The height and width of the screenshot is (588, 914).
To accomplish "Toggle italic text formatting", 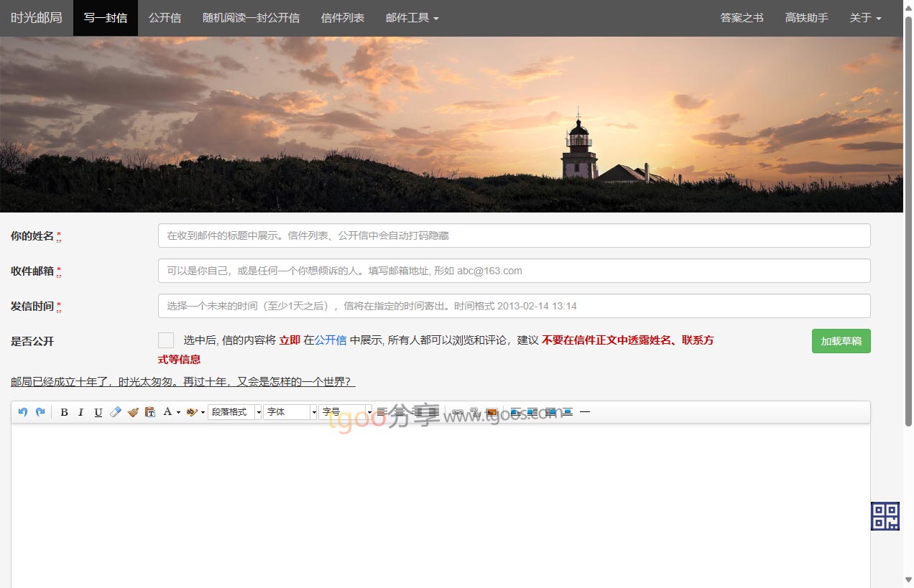I will point(81,412).
